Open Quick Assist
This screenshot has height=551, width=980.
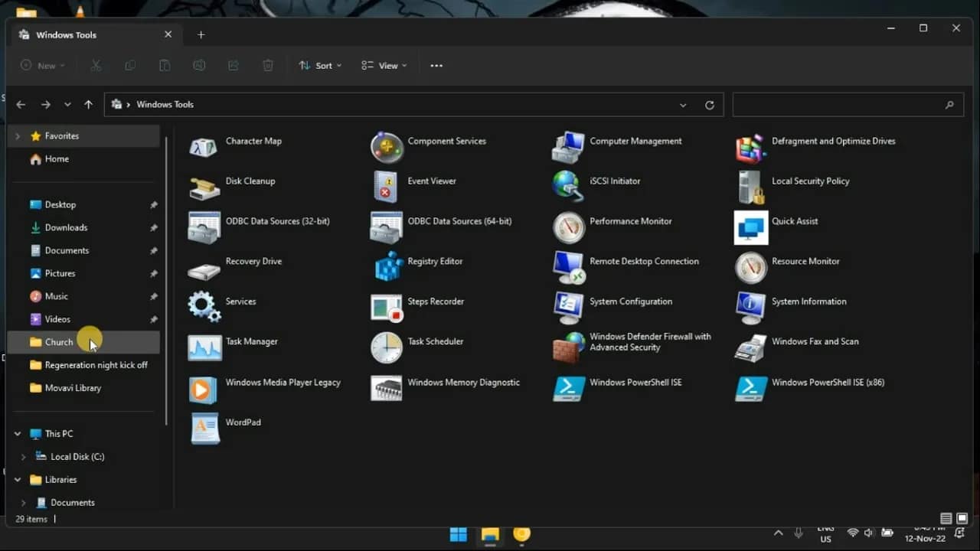pyautogui.click(x=795, y=220)
